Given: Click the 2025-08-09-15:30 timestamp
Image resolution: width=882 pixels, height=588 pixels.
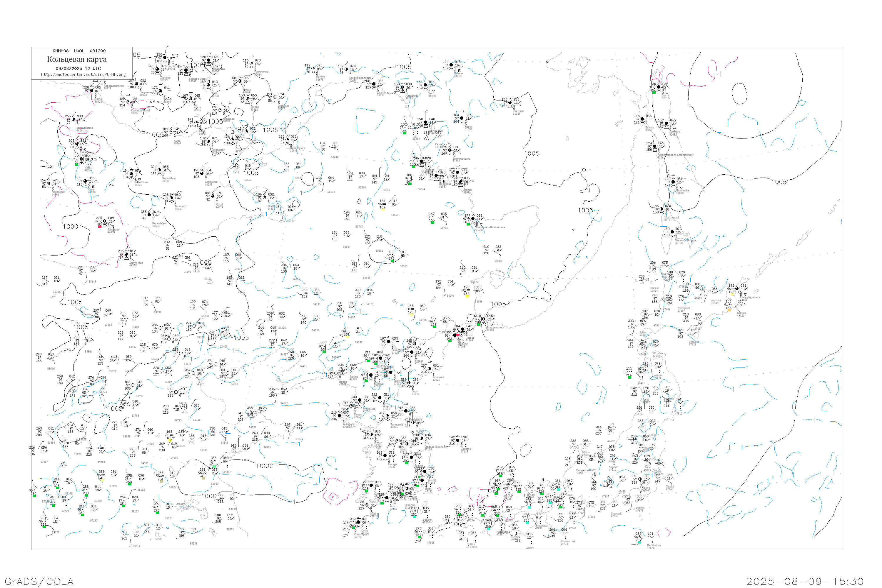Looking at the screenshot, I should (805, 581).
